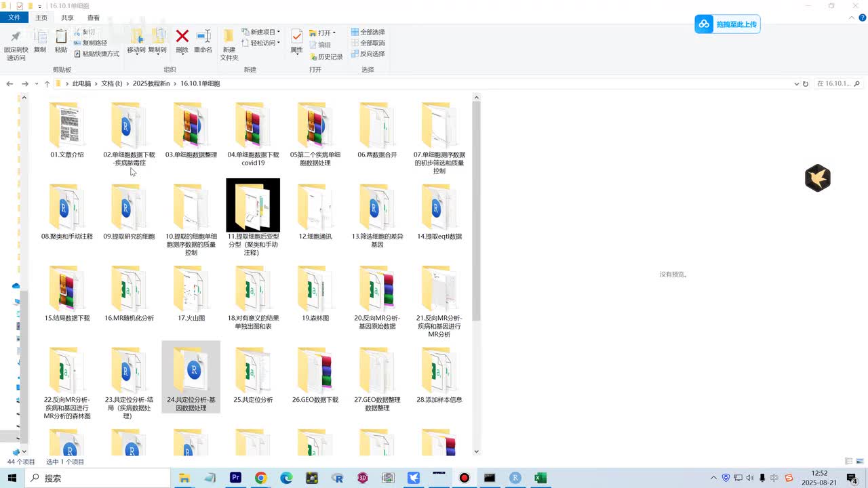This screenshot has width=868, height=488.
Task: Switch to the 共享 (Share) ribbon tab
Action: point(67,18)
